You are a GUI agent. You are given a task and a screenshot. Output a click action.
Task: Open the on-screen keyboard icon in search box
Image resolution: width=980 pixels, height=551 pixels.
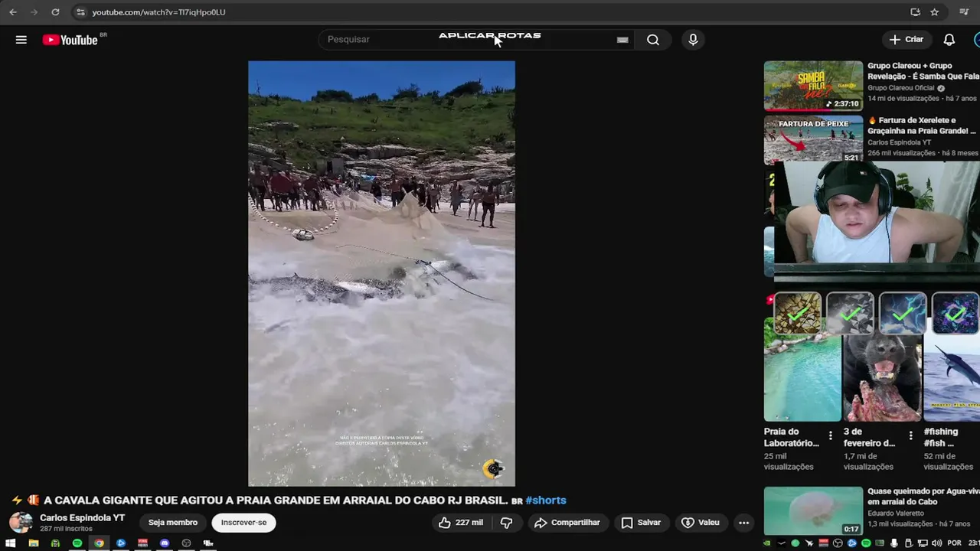click(622, 40)
